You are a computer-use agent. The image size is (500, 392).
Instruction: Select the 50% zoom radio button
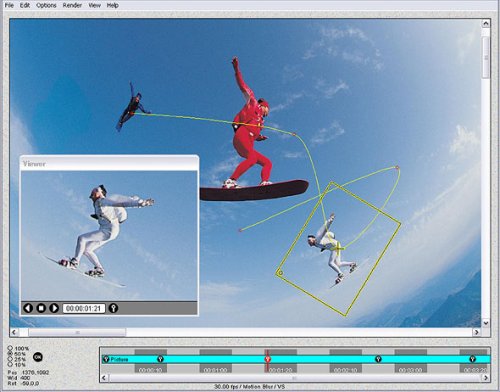tap(10, 353)
